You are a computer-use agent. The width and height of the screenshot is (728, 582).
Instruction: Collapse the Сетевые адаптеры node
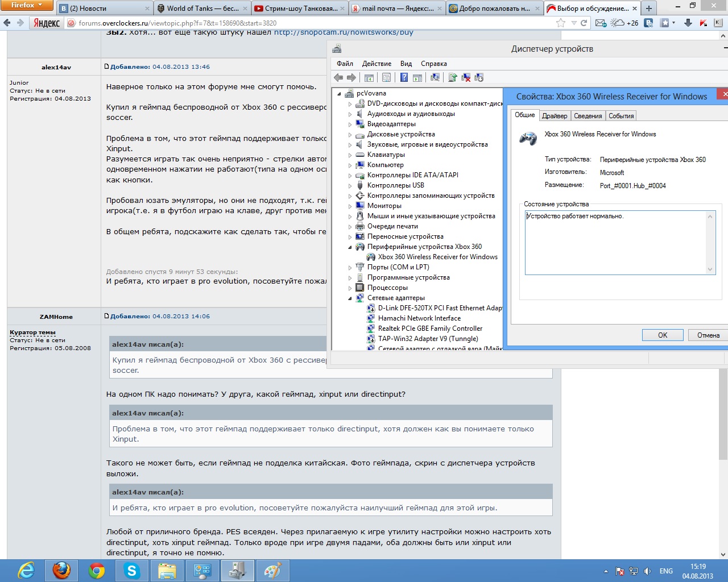pos(350,298)
